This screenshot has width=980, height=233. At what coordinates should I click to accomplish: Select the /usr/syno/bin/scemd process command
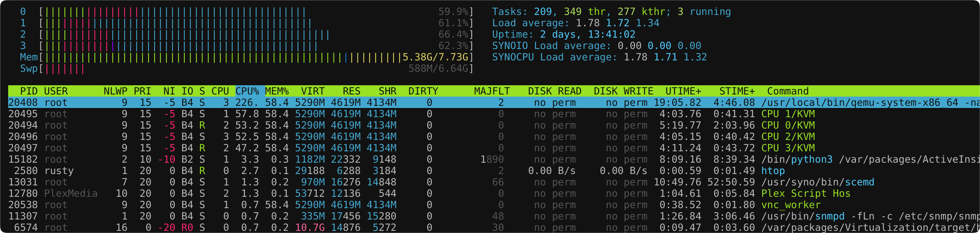pos(818,182)
